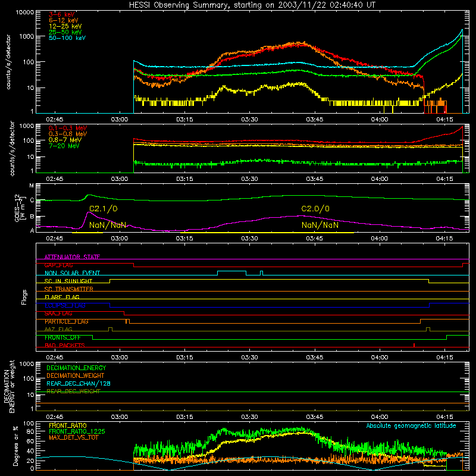The width and height of the screenshot is (476, 476).
Task: Click the DECIMATION_WEIGHT legend label
Action: click(76, 375)
